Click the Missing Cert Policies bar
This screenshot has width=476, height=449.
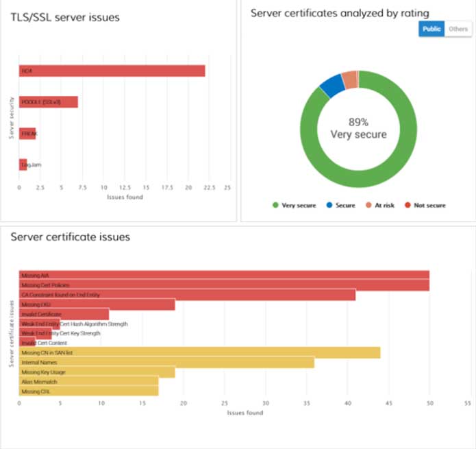point(225,285)
